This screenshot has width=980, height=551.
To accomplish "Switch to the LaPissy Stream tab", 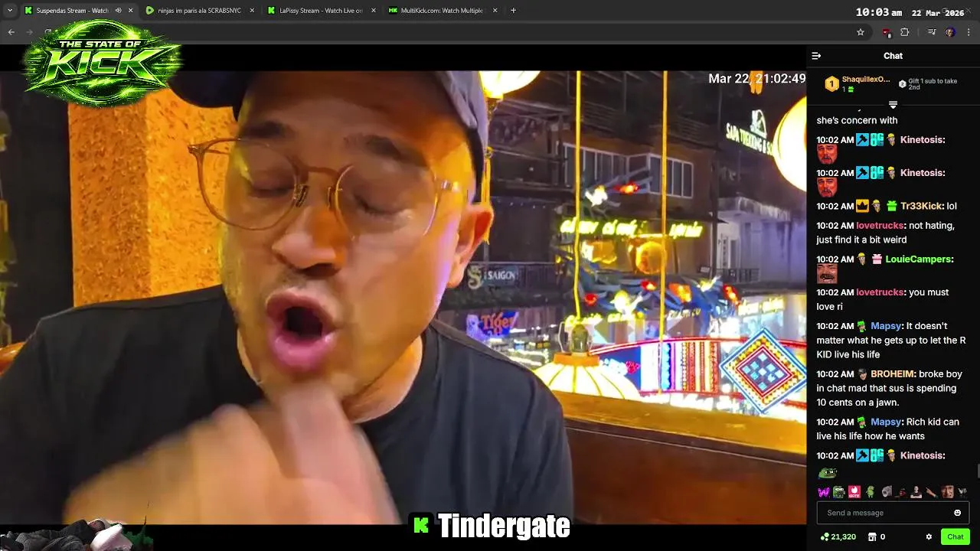I will pyautogui.click(x=322, y=11).
